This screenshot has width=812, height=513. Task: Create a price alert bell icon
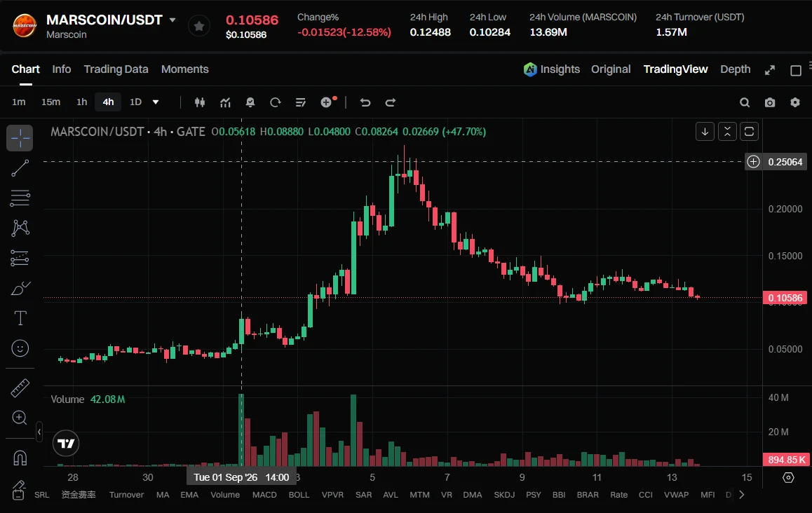point(250,102)
